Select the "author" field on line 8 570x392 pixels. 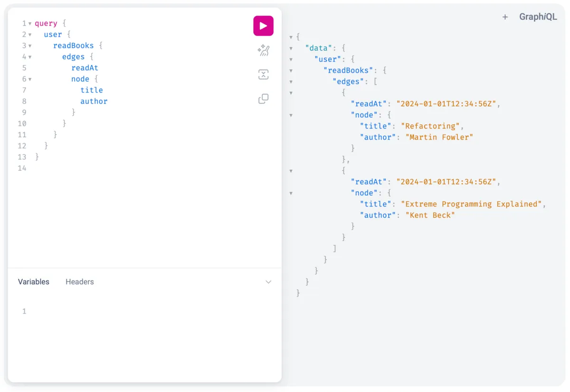[x=94, y=101]
